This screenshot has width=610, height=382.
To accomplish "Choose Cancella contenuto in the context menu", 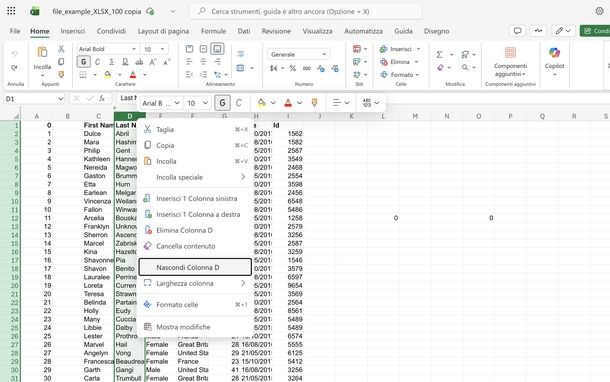I will (x=195, y=246).
